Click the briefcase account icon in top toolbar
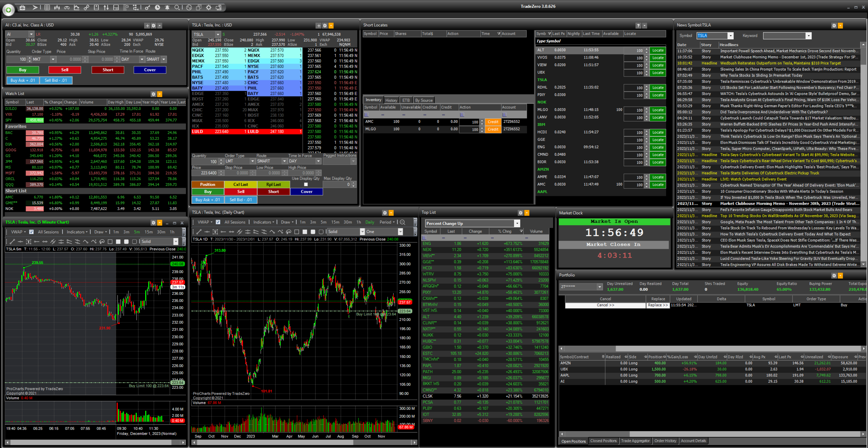 click(x=22, y=7)
